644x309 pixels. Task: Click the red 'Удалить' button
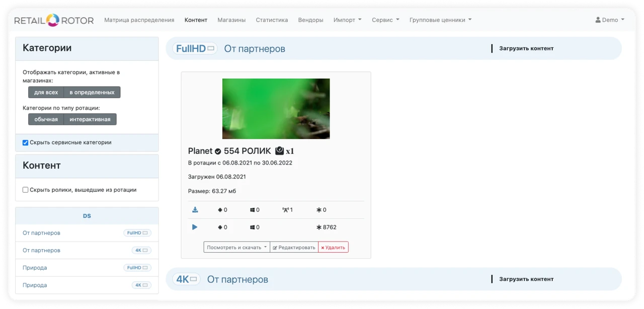(x=333, y=247)
